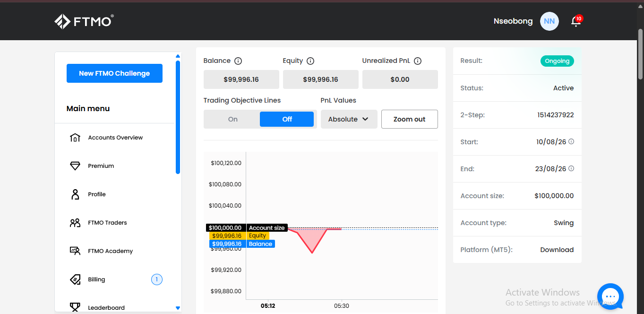The height and width of the screenshot is (314, 644).
Task: Click the FTMO Traders people icon
Action: pyautogui.click(x=75, y=223)
